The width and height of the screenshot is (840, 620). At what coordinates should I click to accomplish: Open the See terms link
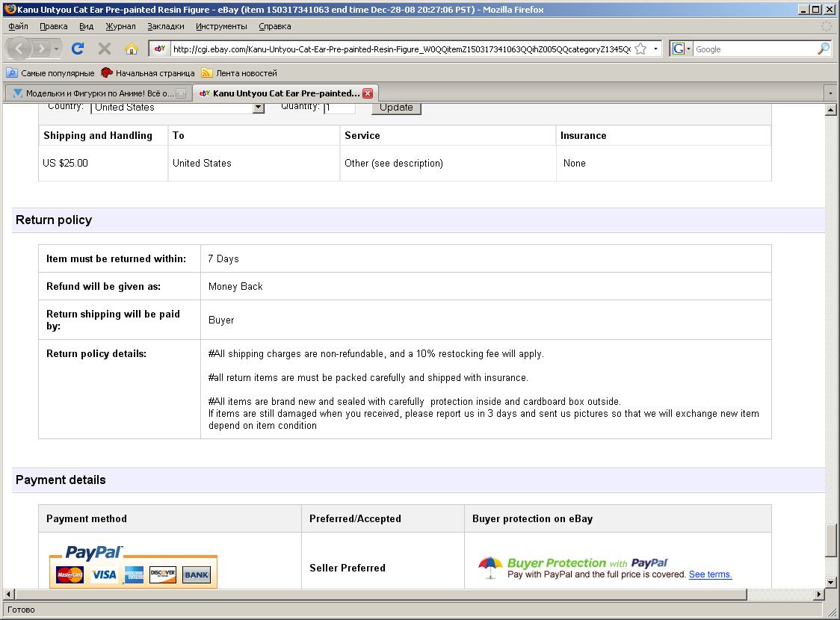click(710, 574)
